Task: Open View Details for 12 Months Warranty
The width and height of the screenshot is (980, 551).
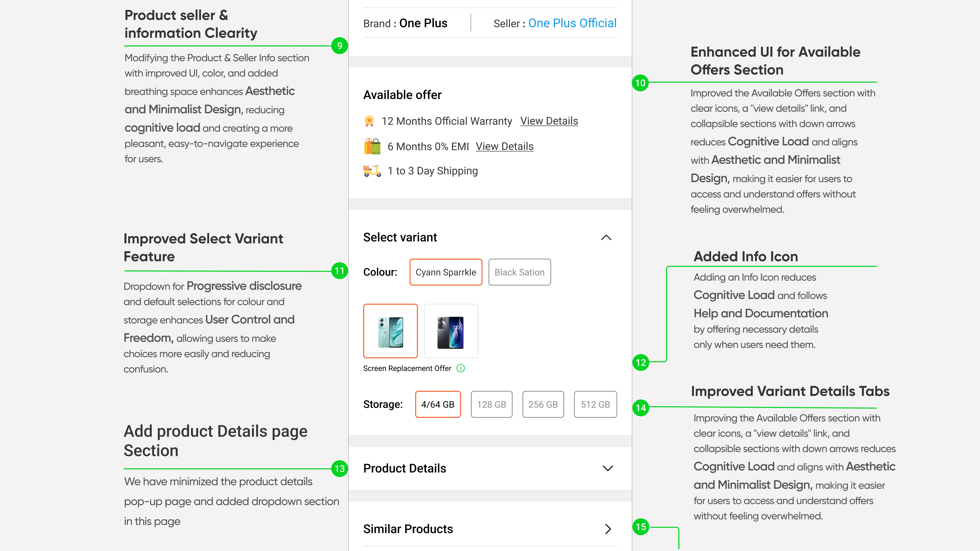Action: [x=549, y=121]
